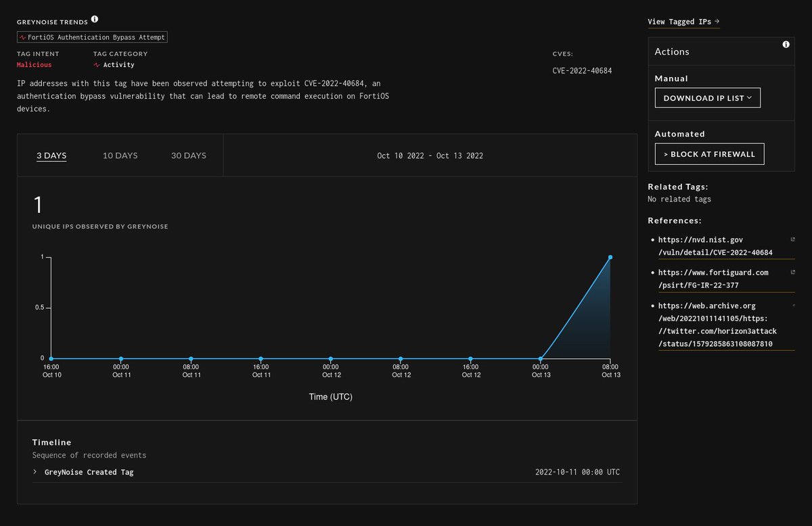Viewport: 812px width, 526px height.
Task: Click activity pulse icon in FortiOS tag
Action: (23, 37)
